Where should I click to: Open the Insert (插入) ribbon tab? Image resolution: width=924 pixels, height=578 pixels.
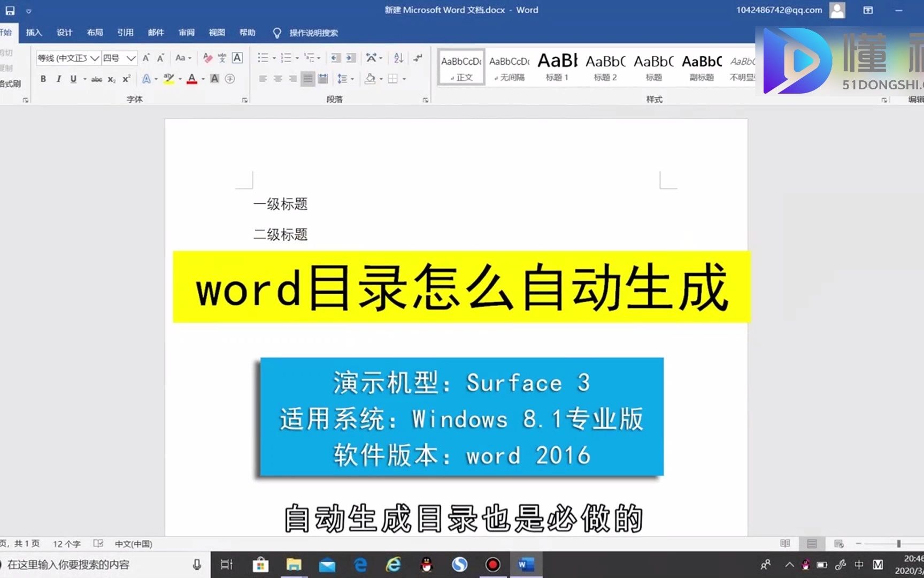click(x=34, y=33)
